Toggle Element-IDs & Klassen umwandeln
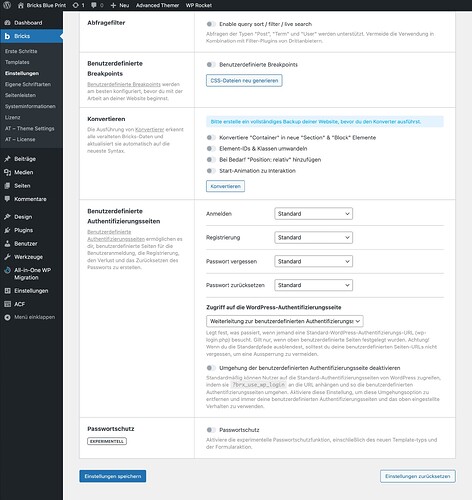Viewport: 472px width, 500px height. click(x=211, y=149)
